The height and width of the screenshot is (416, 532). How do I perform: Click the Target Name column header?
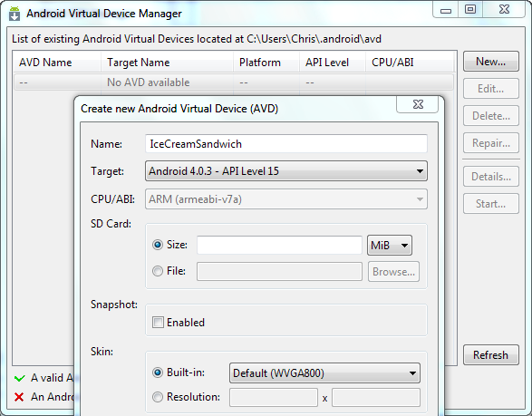168,63
